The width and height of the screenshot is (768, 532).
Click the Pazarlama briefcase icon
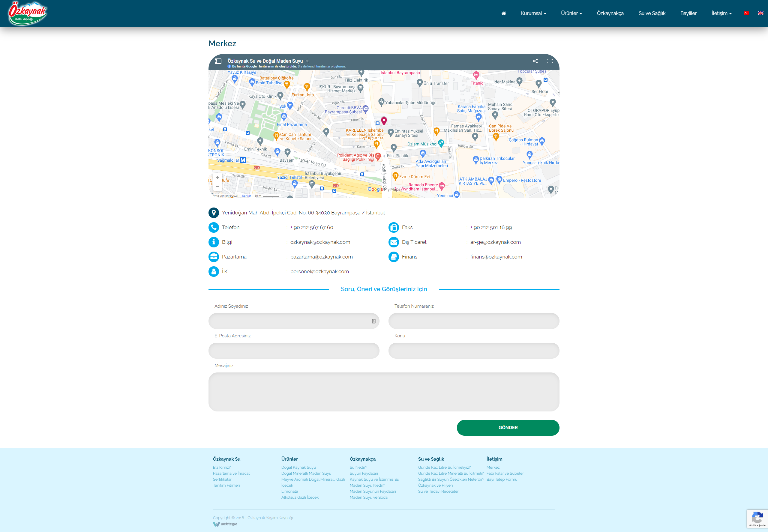tap(213, 257)
